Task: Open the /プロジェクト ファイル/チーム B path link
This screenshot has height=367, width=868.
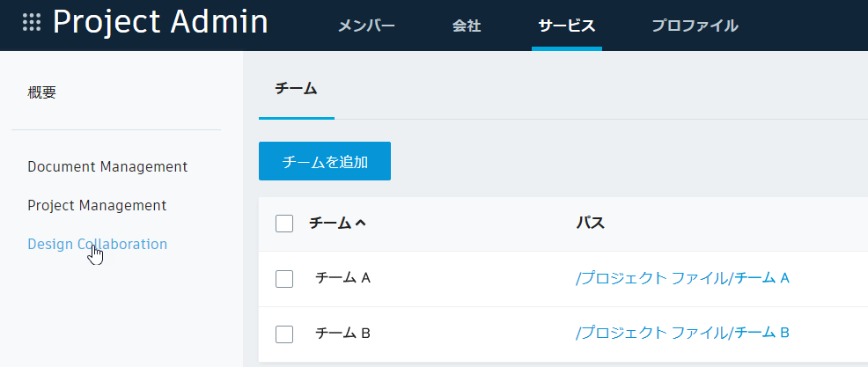Action: pyautogui.click(x=682, y=333)
